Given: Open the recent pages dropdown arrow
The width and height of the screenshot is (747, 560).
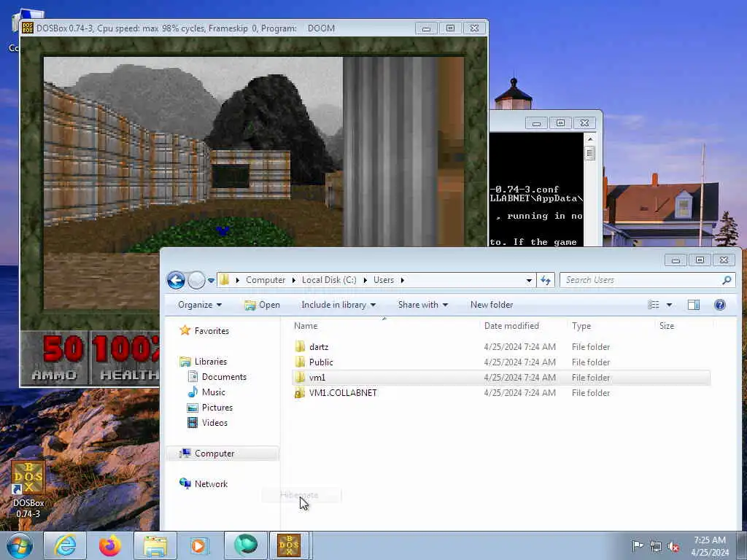Looking at the screenshot, I should pos(211,281).
